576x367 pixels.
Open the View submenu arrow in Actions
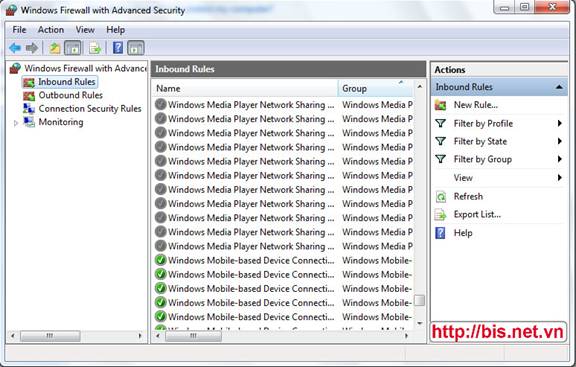pyautogui.click(x=559, y=178)
